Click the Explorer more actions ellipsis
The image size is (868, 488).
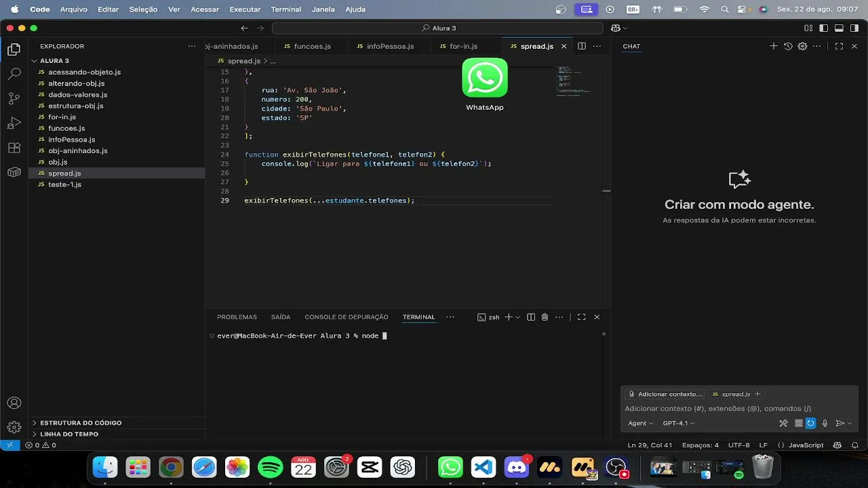coord(192,46)
